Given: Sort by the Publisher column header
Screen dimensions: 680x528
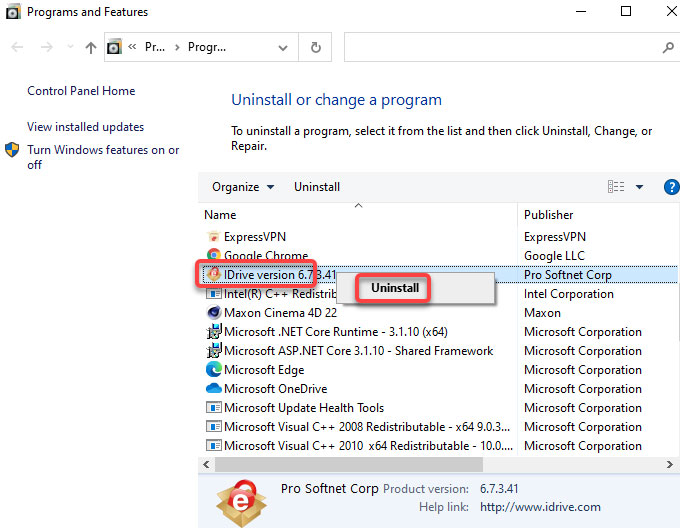Looking at the screenshot, I should pyautogui.click(x=549, y=215).
